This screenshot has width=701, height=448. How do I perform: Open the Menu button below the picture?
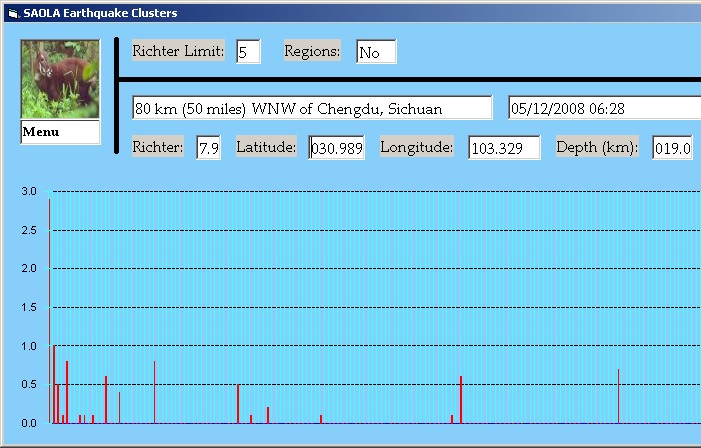pos(60,132)
